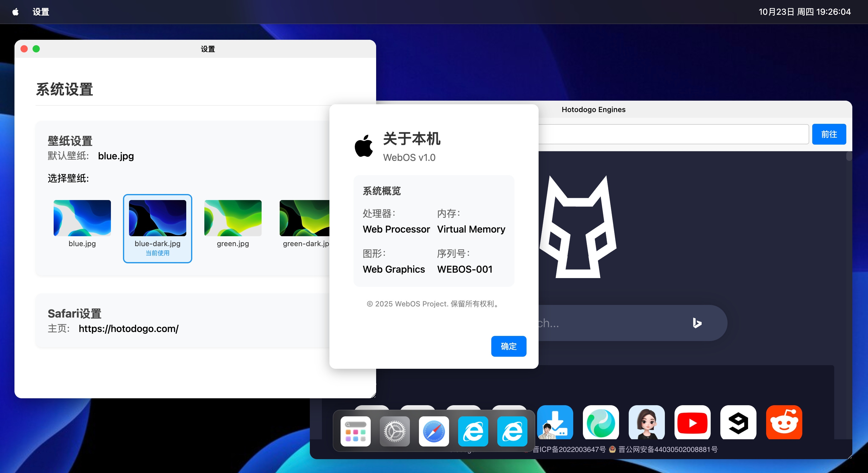The image size is (868, 473).
Task: Launch Safari from the dock
Action: pos(434,431)
